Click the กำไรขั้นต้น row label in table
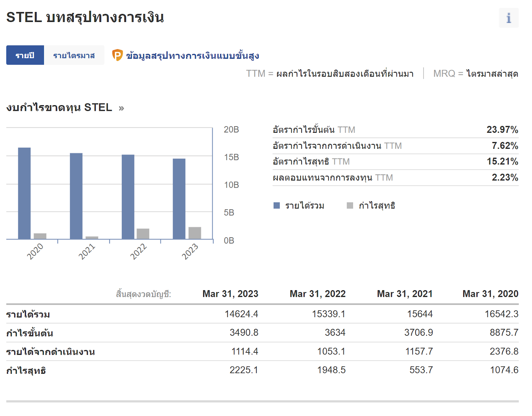Viewport: 532px width, 416px height. tap(30, 333)
